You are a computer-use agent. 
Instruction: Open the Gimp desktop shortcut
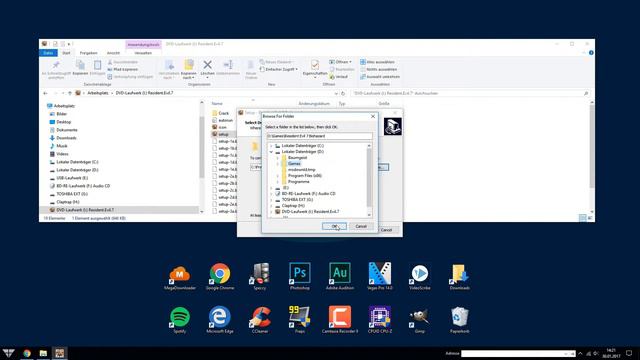[x=420, y=320]
